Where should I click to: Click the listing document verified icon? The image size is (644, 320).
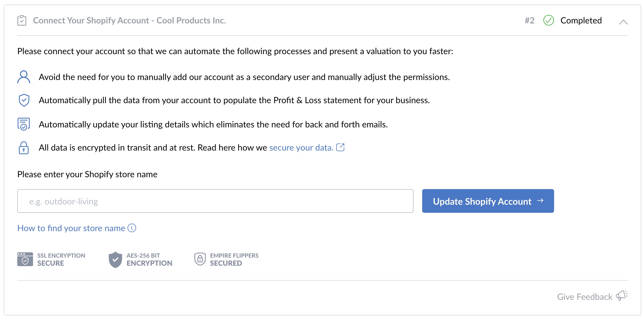point(24,124)
